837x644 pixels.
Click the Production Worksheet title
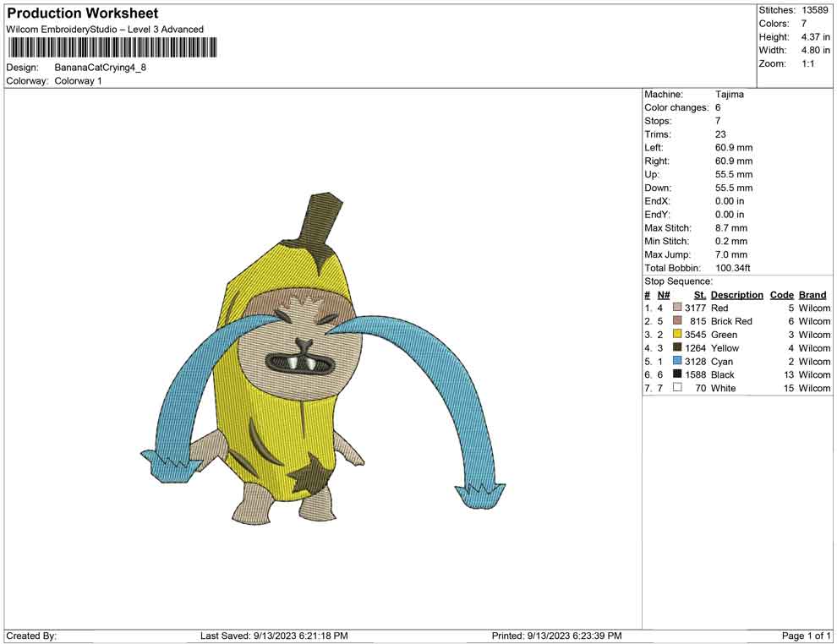pos(83,14)
